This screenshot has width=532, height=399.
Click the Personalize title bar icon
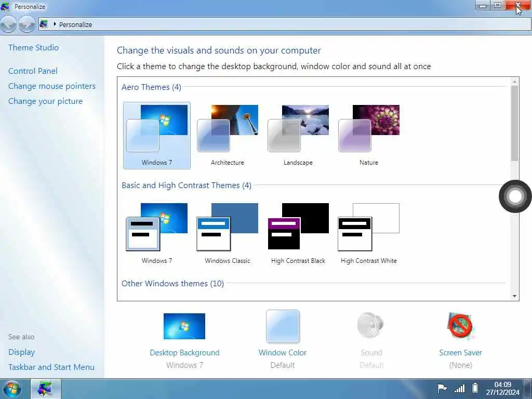coord(5,6)
